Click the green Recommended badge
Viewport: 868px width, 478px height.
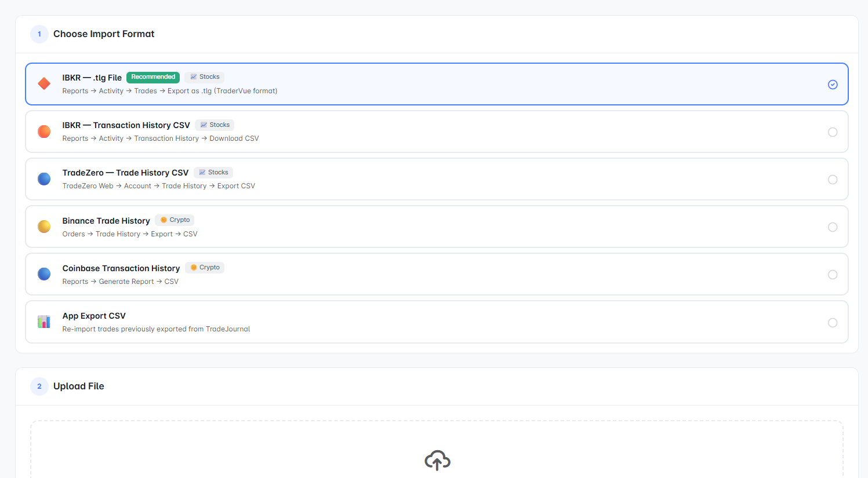point(153,77)
